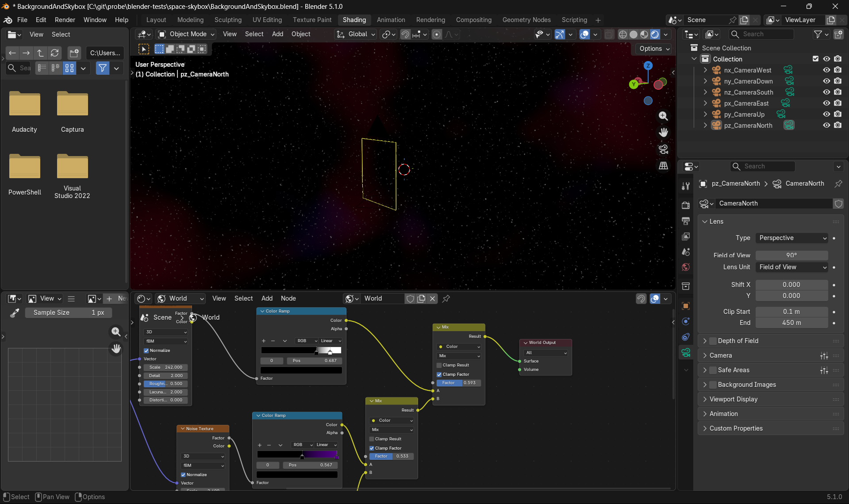Click the camera view icon in viewport gizmos

coord(663,149)
